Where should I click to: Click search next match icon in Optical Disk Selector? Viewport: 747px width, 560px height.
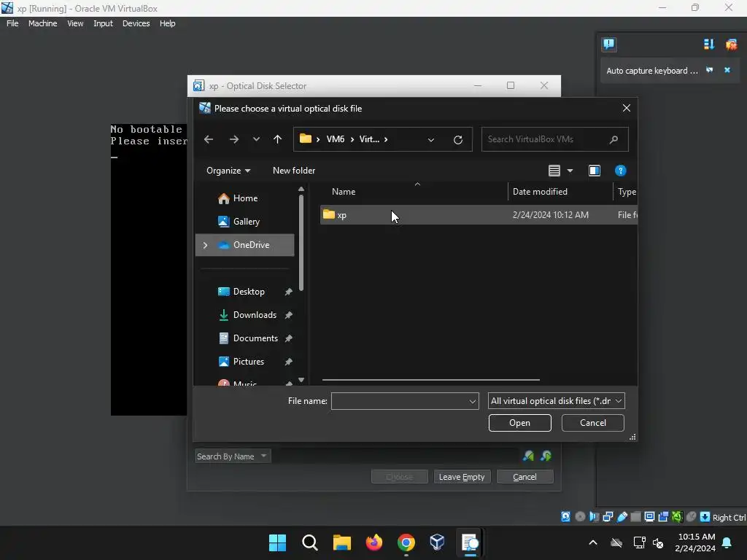[546, 456]
